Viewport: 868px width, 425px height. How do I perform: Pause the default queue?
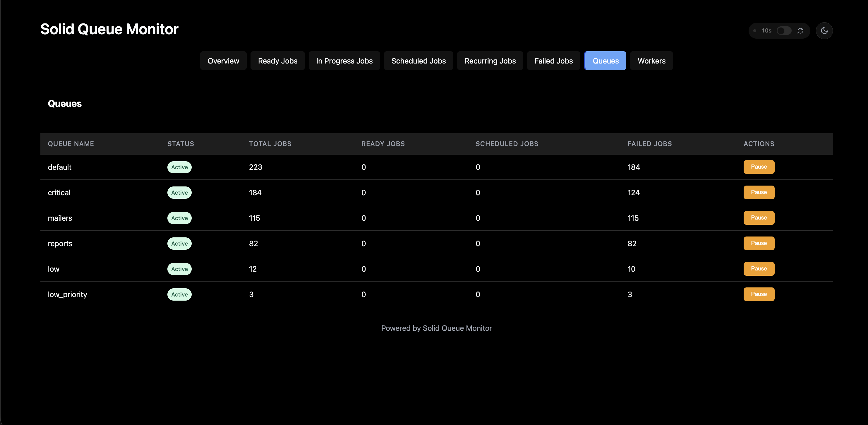759,167
